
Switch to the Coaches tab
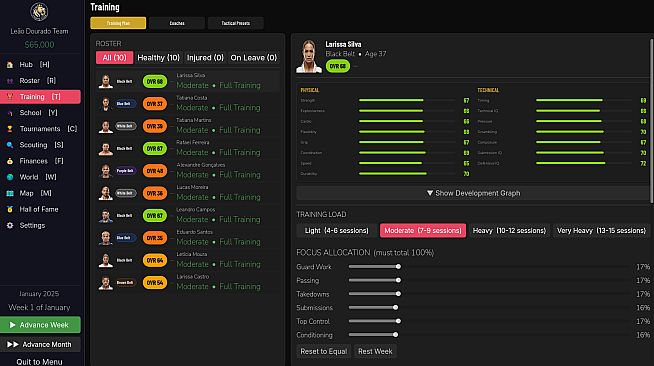[177, 23]
